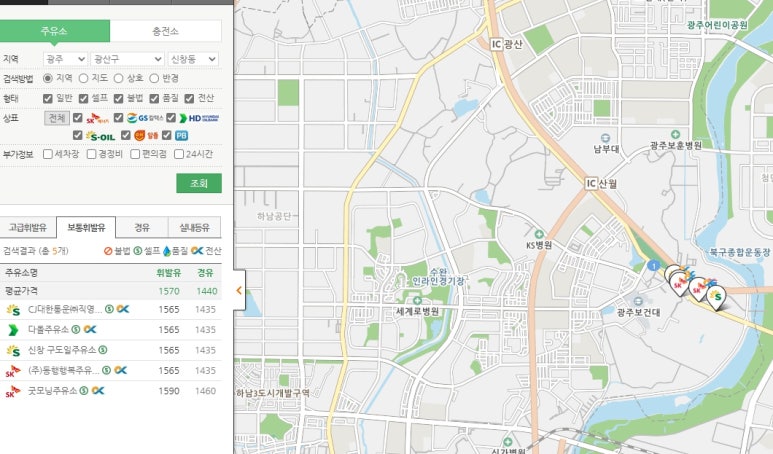This screenshot has width=773, height=454.
Task: Toggle the HD Hyundai Oilbank checkbox
Action: pyautogui.click(x=171, y=118)
